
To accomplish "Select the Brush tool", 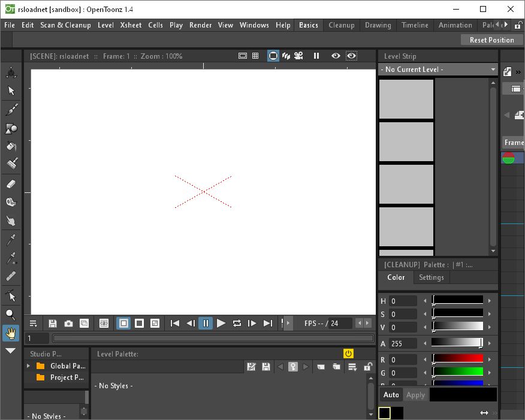I will (11, 110).
